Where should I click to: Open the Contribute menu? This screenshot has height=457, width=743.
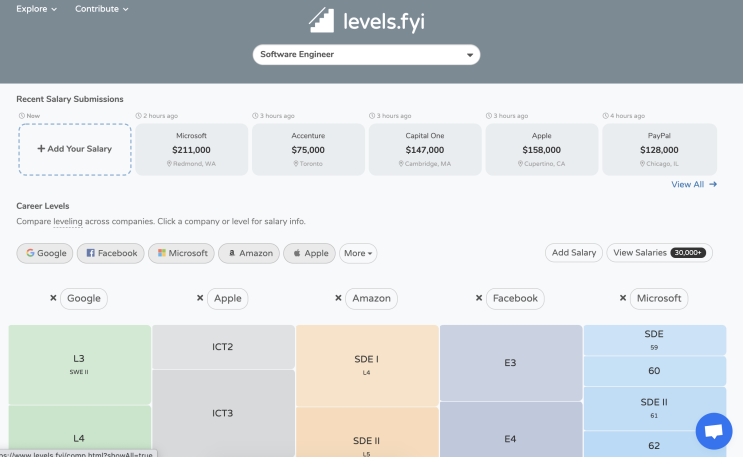(101, 9)
